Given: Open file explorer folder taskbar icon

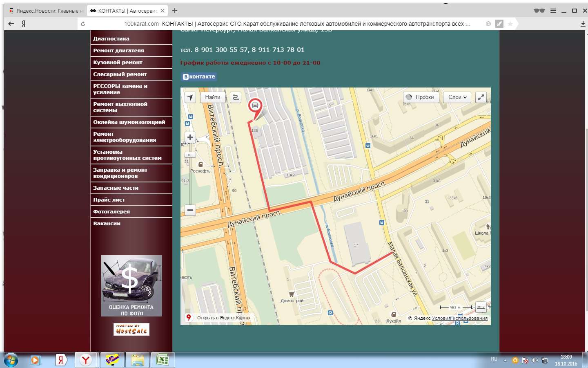Looking at the screenshot, I should pyautogui.click(x=138, y=360).
